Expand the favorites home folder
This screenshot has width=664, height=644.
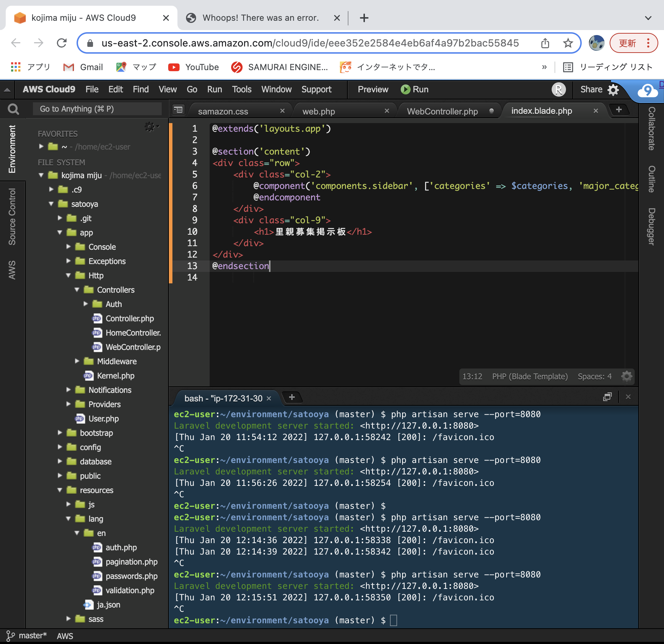click(41, 146)
